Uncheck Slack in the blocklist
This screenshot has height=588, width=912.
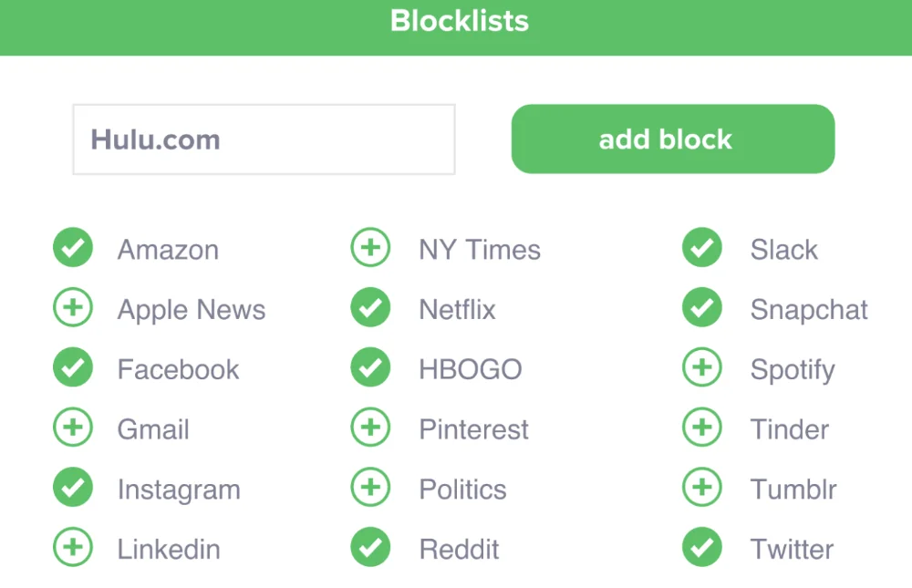(x=702, y=248)
